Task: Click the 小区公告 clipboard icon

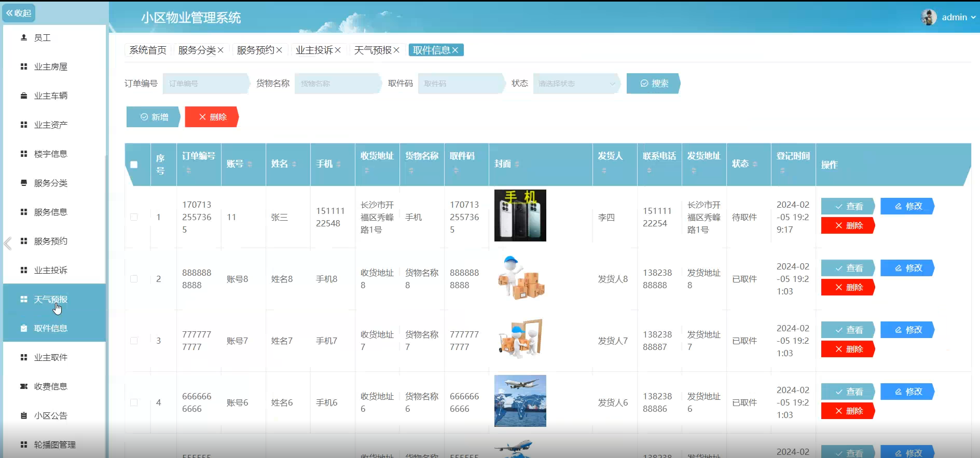Action: point(23,416)
